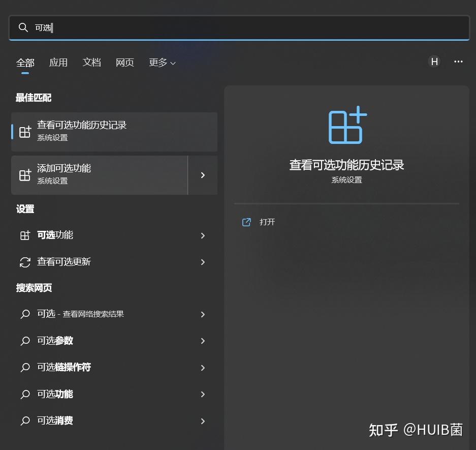Click the 查看可选更新 refresh icon

tap(24, 262)
